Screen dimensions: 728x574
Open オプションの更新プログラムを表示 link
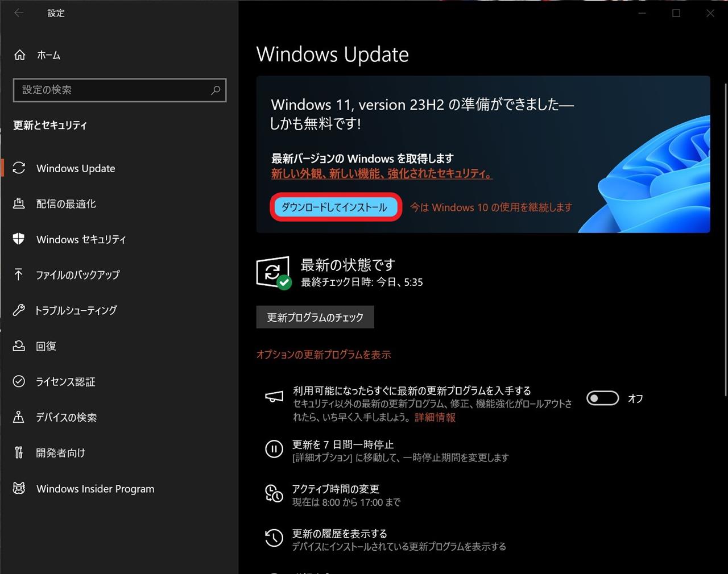click(324, 355)
